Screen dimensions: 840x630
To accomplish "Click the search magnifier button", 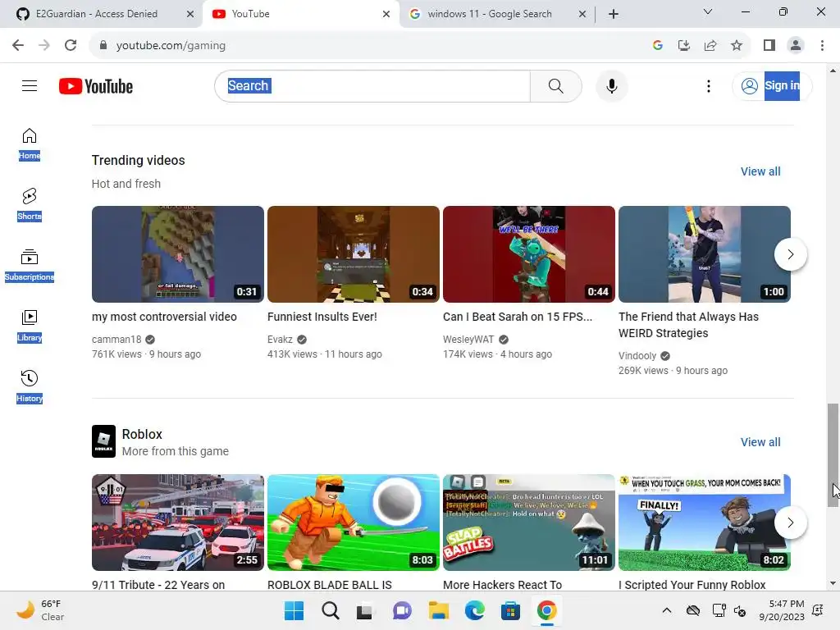I will tap(555, 85).
